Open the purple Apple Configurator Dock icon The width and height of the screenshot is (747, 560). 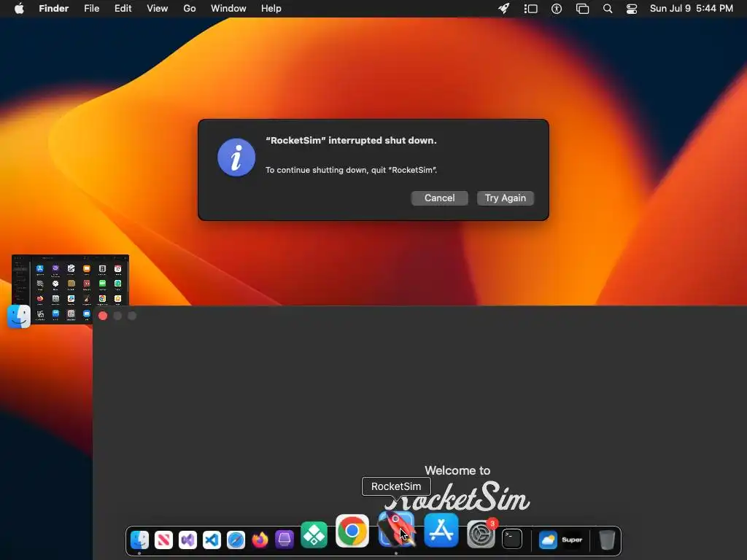[x=285, y=540]
